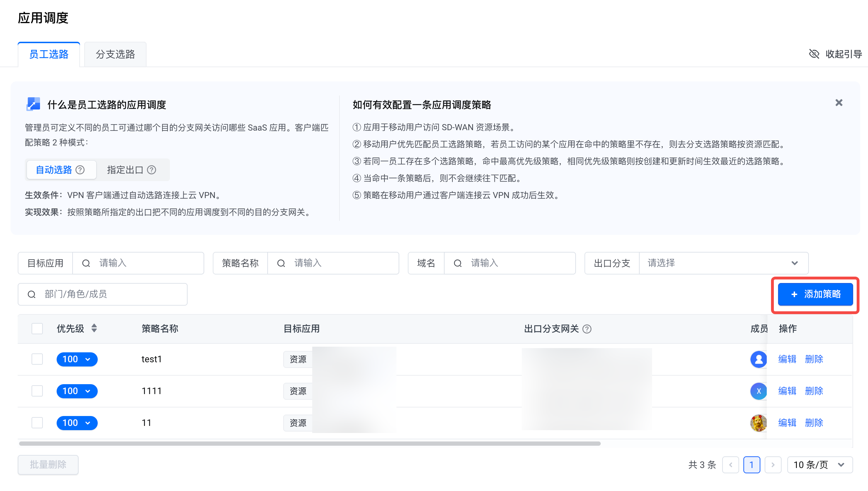Viewport: 868px width, 491px height.
Task: Check the checkbox for test1 row
Action: (x=37, y=359)
